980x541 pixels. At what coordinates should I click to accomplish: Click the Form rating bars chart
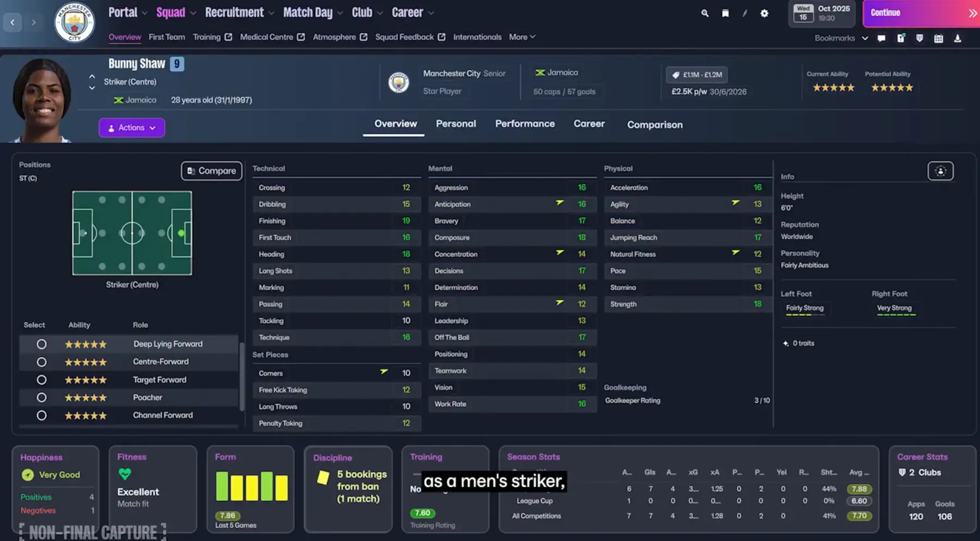(x=252, y=486)
